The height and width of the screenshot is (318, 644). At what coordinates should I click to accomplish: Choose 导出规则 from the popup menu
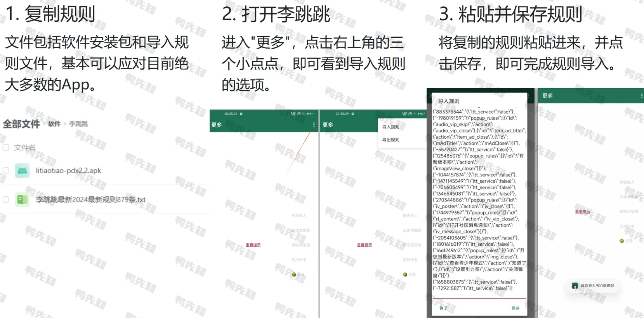click(x=391, y=140)
